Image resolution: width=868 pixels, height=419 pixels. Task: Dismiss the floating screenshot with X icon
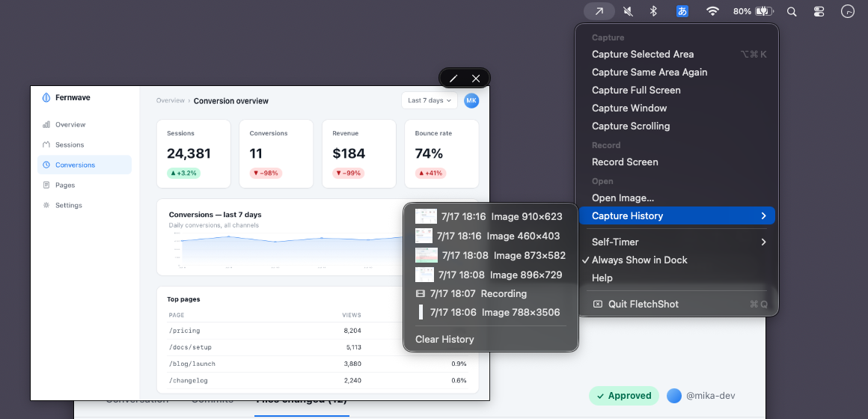point(475,79)
